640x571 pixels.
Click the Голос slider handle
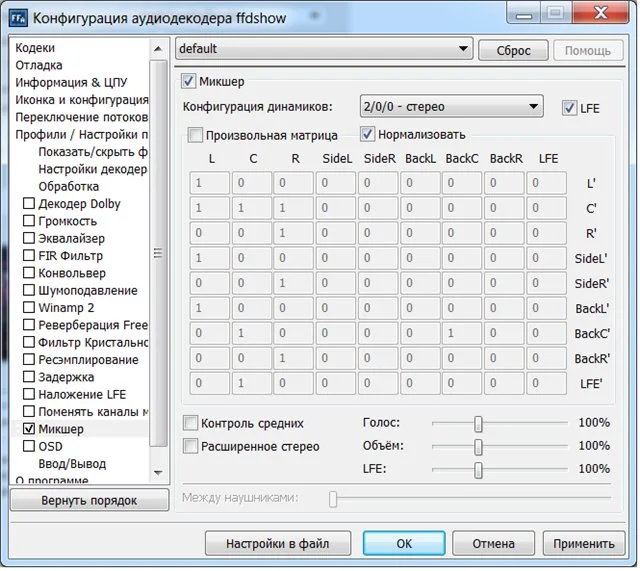click(x=480, y=424)
